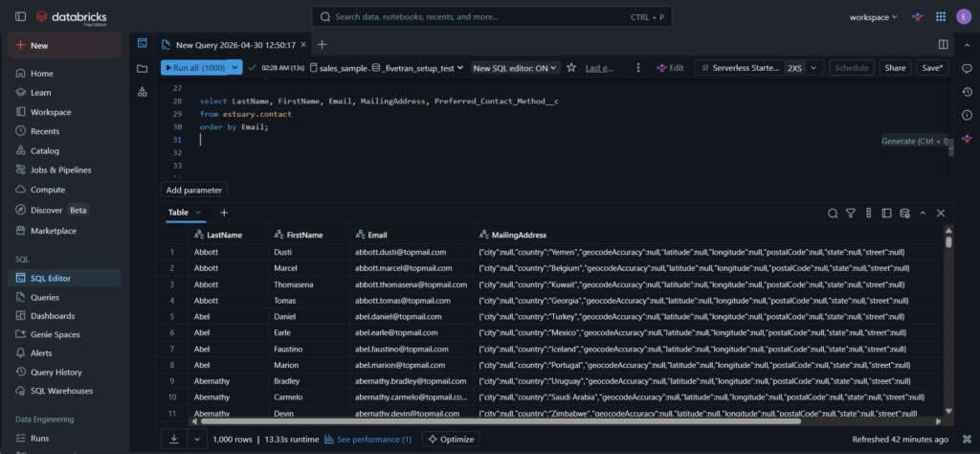Collapse the results panel with chevron
This screenshot has height=454, width=980.
pos(923,214)
